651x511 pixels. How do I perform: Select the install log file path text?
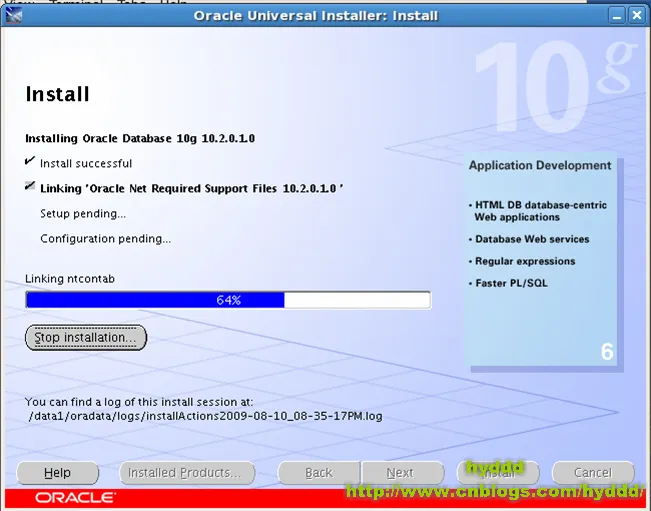point(206,416)
